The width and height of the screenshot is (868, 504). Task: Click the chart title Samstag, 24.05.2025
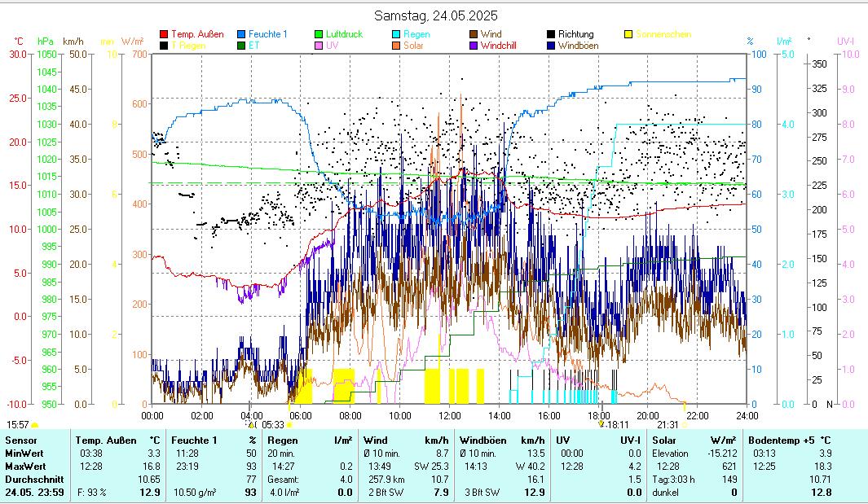[x=435, y=15]
